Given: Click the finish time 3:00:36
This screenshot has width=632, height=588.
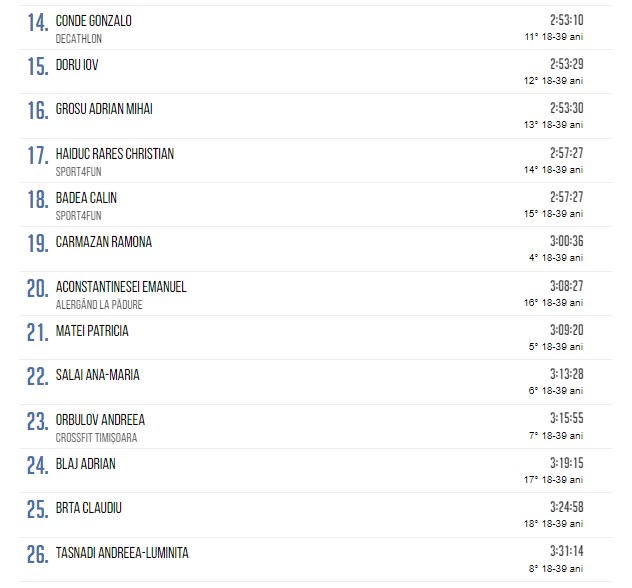Looking at the screenshot, I should pos(566,242).
